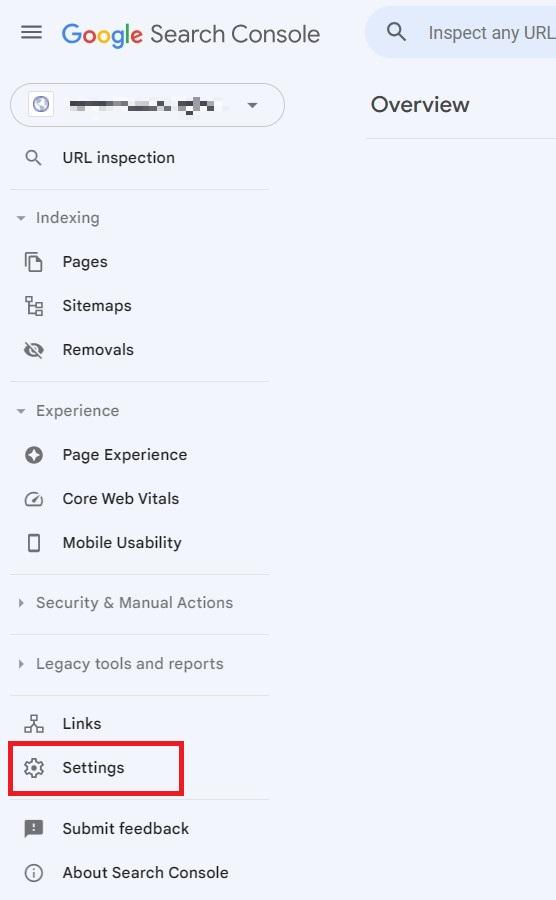The image size is (556, 900).
Task: Expand Legacy tools and reports
Action: click(120, 664)
